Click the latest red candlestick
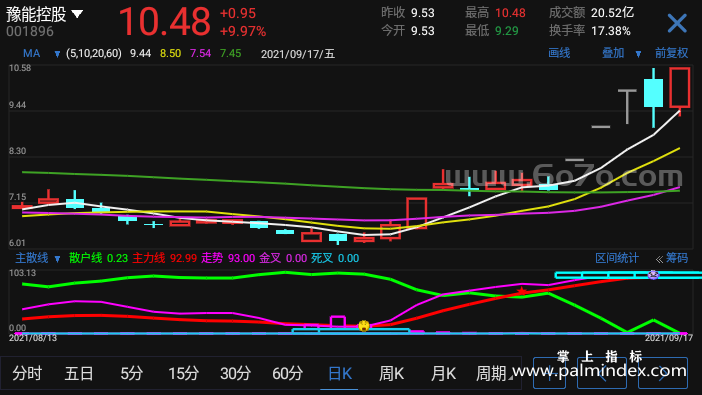Viewport: 702px width, 395px height. click(680, 88)
